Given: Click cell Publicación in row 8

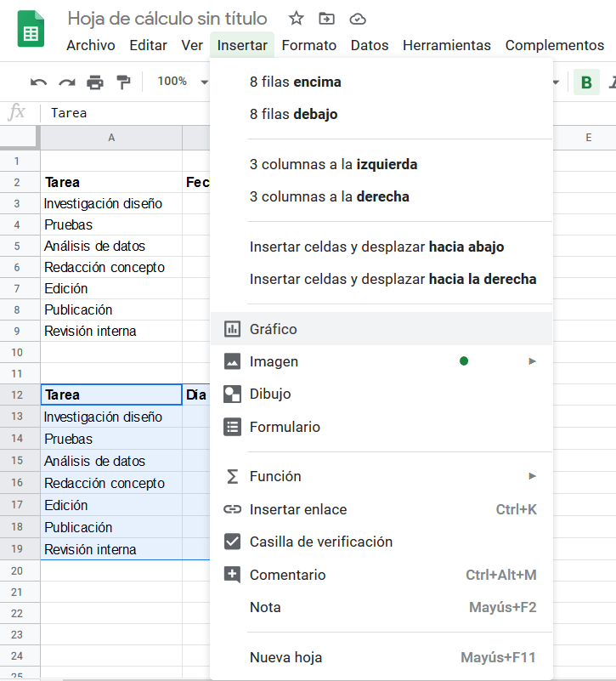Looking at the screenshot, I should pyautogui.click(x=111, y=309).
